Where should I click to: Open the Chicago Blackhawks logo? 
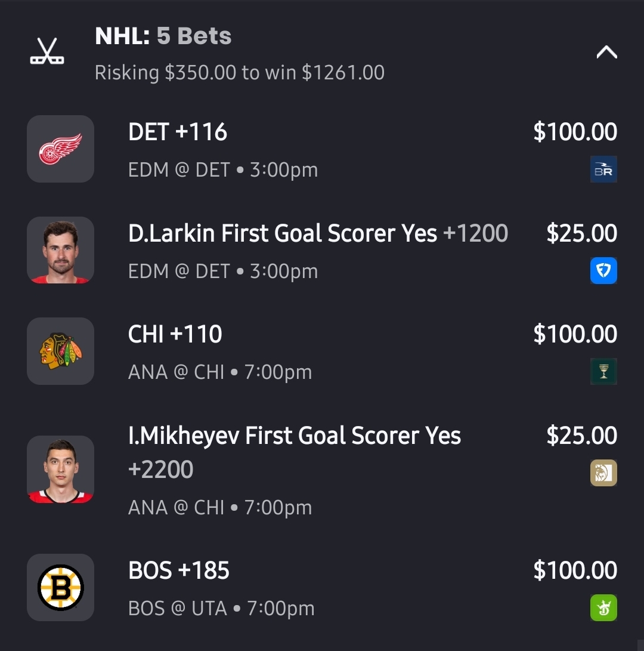click(60, 351)
